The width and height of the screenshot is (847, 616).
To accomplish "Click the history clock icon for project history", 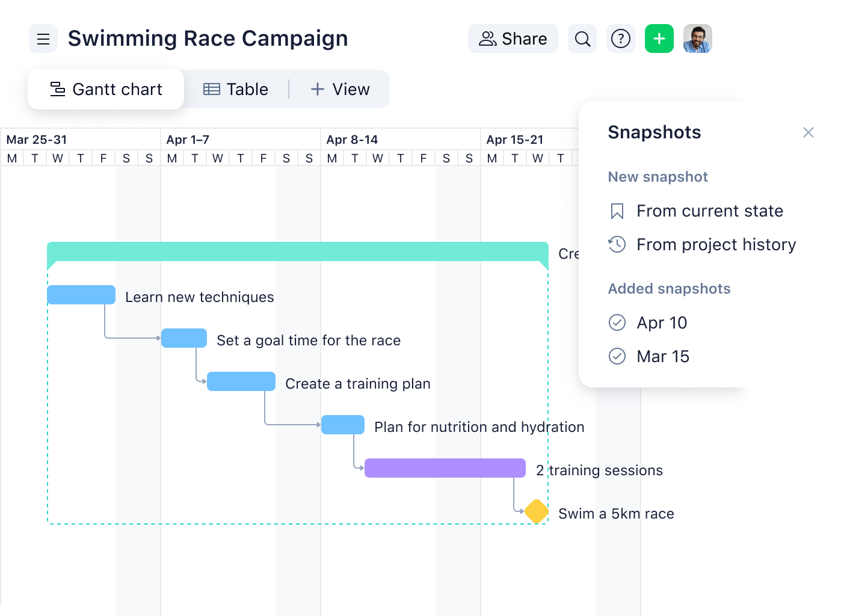I will coord(617,245).
